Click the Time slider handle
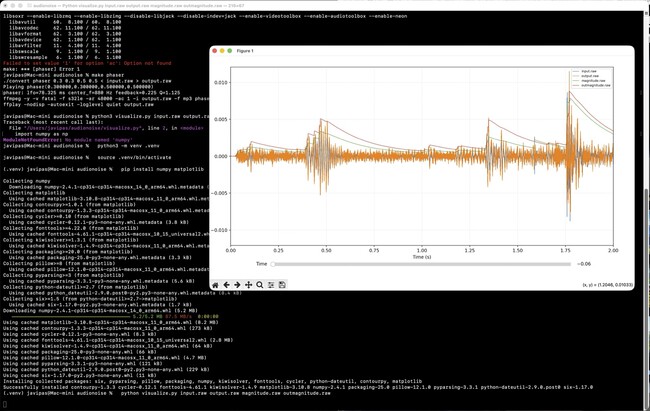Viewport: 650px width, 411px height. (273, 264)
